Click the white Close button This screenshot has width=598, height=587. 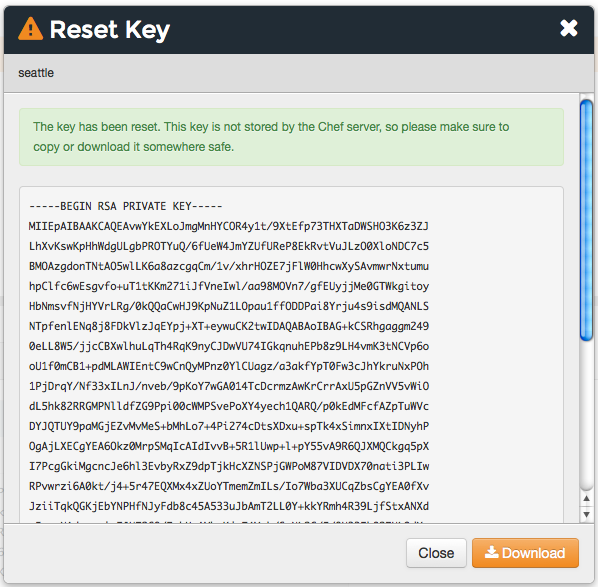(x=436, y=553)
